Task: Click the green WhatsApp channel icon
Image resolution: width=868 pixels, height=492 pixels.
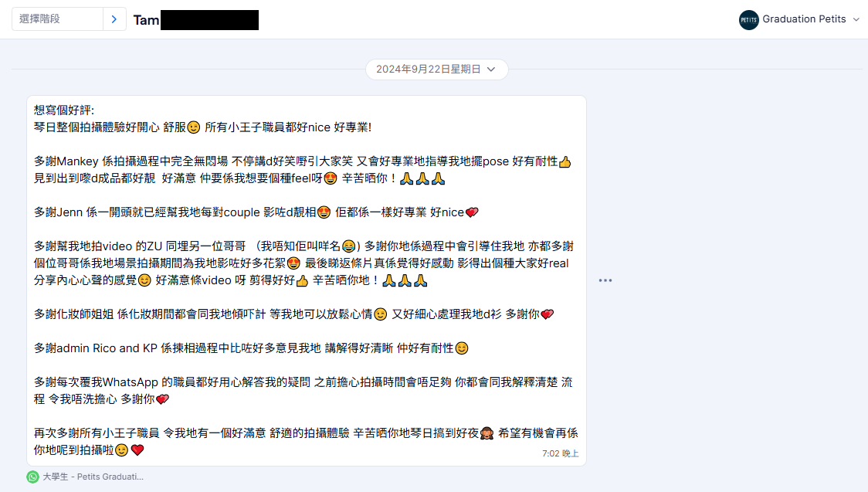Action: point(32,477)
